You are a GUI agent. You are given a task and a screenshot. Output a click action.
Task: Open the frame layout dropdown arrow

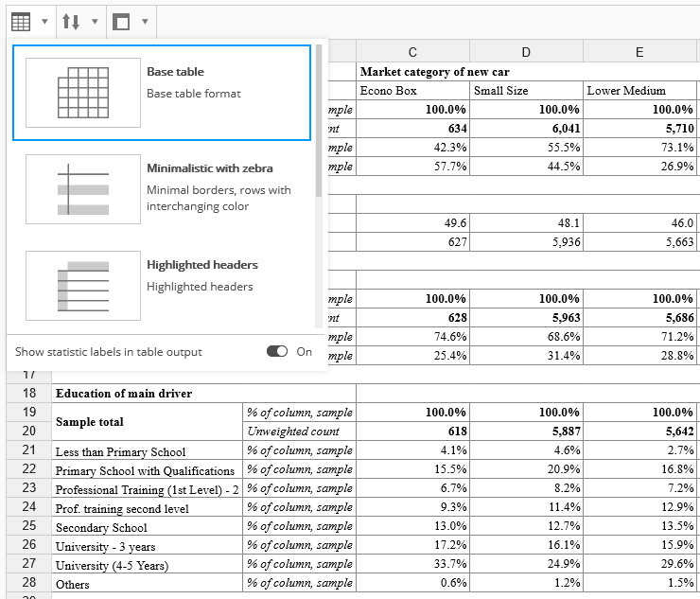(145, 21)
